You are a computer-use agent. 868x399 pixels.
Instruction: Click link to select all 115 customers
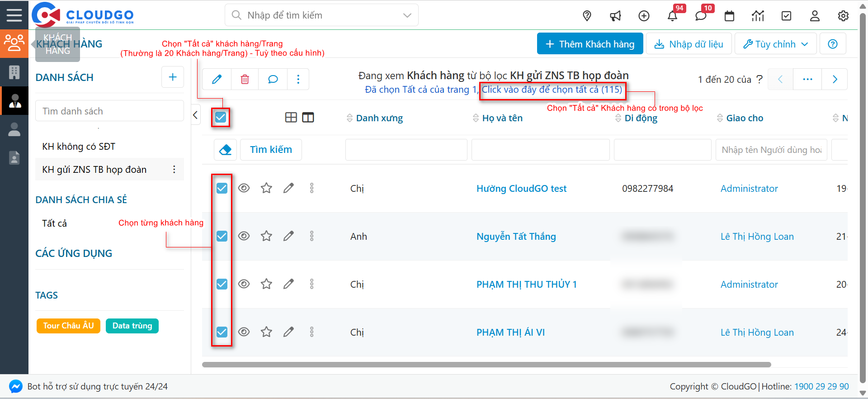click(x=552, y=90)
